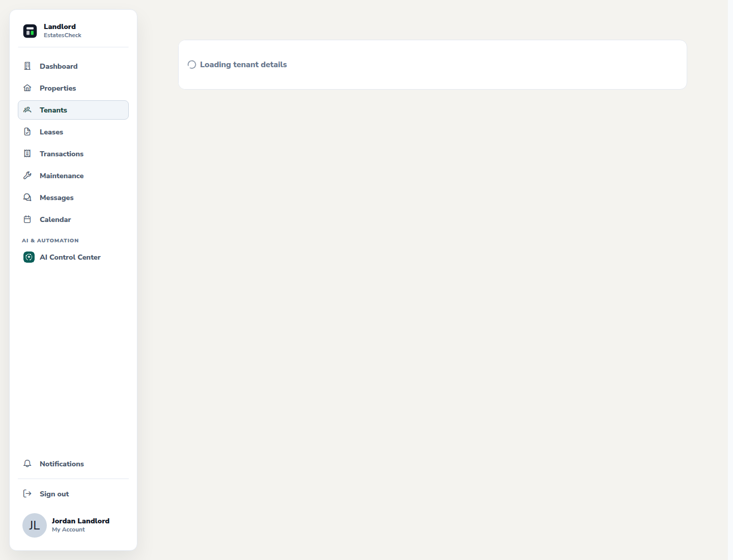Open the Leases section
Screen dimensions: 733x560
tap(73, 132)
